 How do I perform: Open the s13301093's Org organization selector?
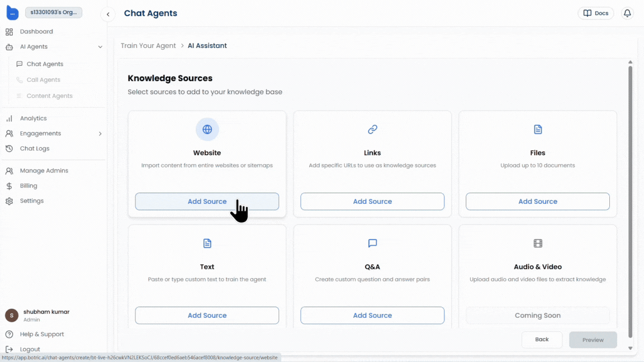(x=54, y=12)
